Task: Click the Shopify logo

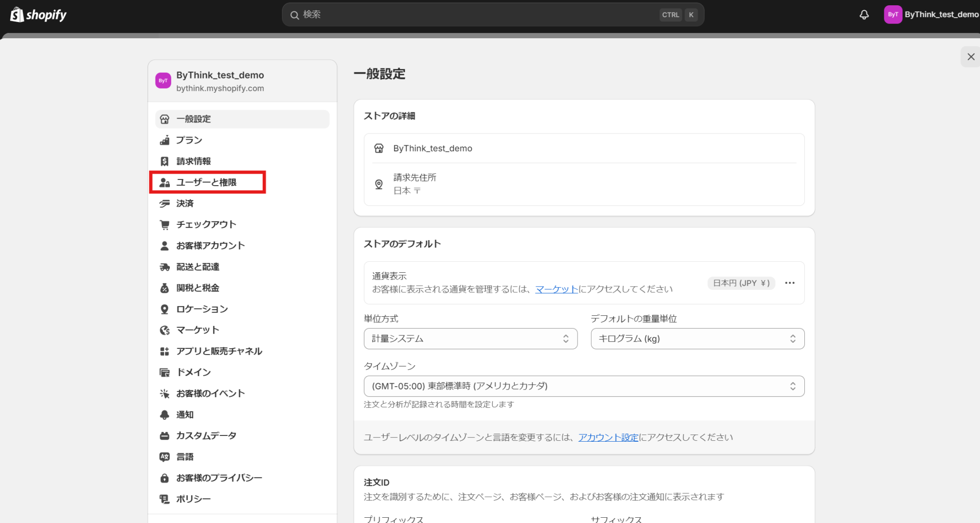Action: [x=38, y=14]
